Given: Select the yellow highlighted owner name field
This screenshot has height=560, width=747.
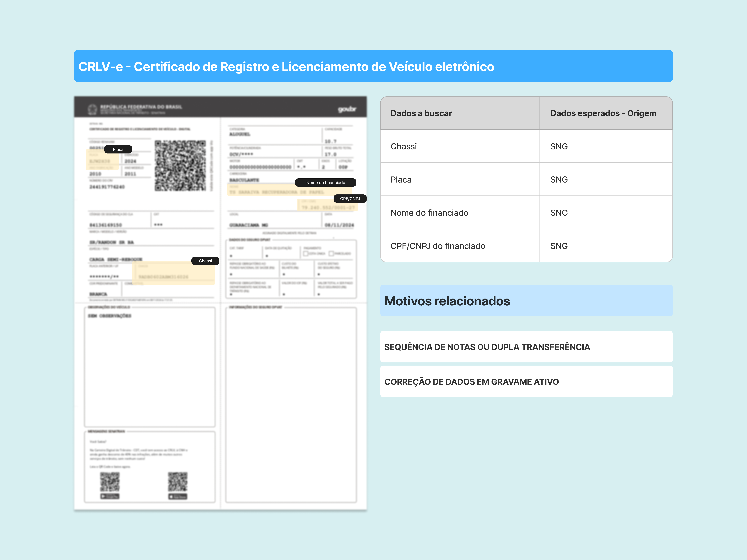Looking at the screenshot, I should [x=290, y=190].
